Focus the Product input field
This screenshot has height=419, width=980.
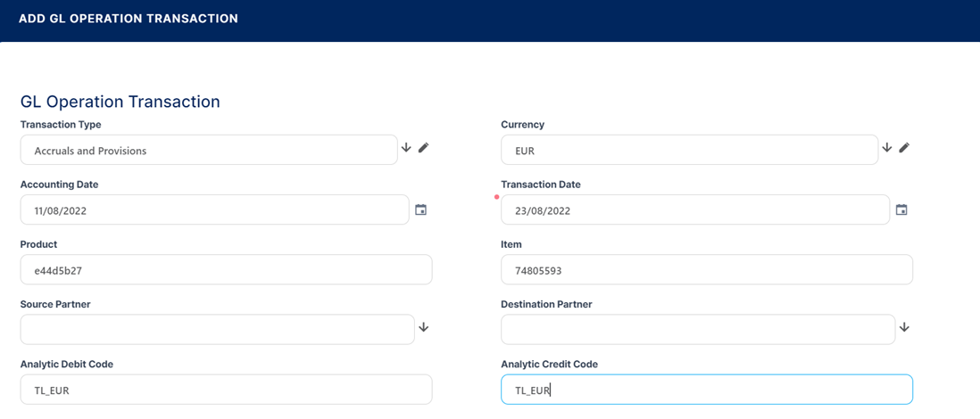pos(226,270)
